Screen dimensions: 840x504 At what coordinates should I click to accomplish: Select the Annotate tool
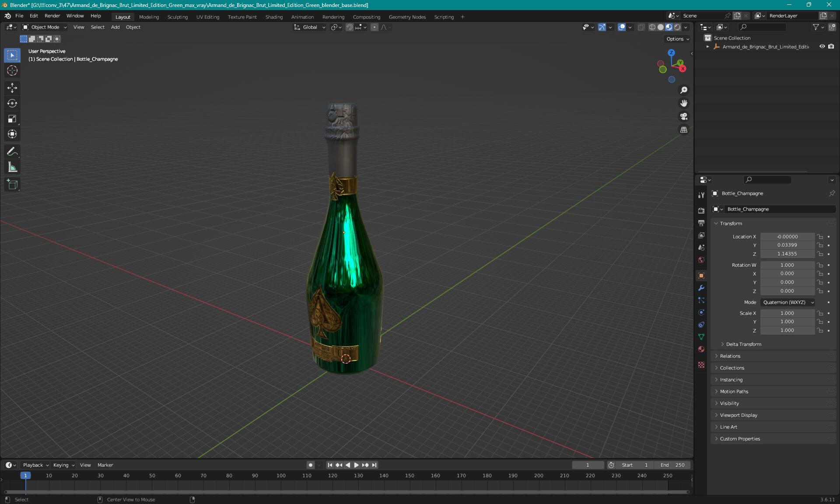(x=12, y=152)
